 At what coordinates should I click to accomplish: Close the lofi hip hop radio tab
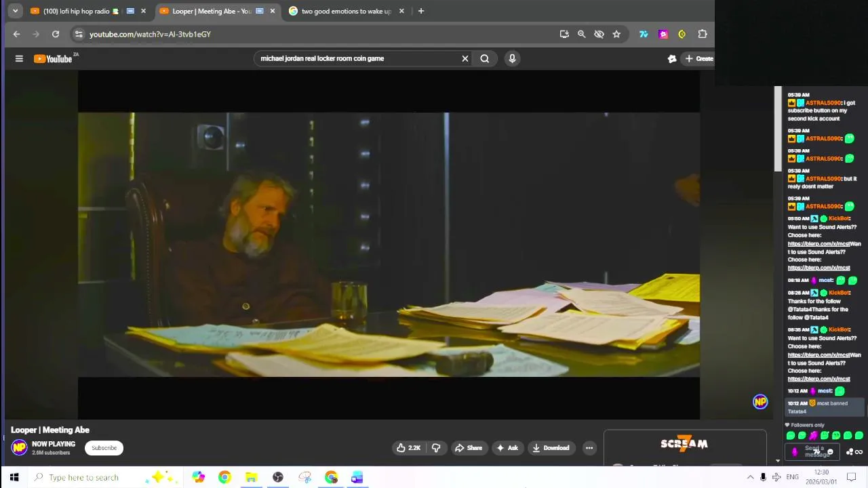coord(143,11)
